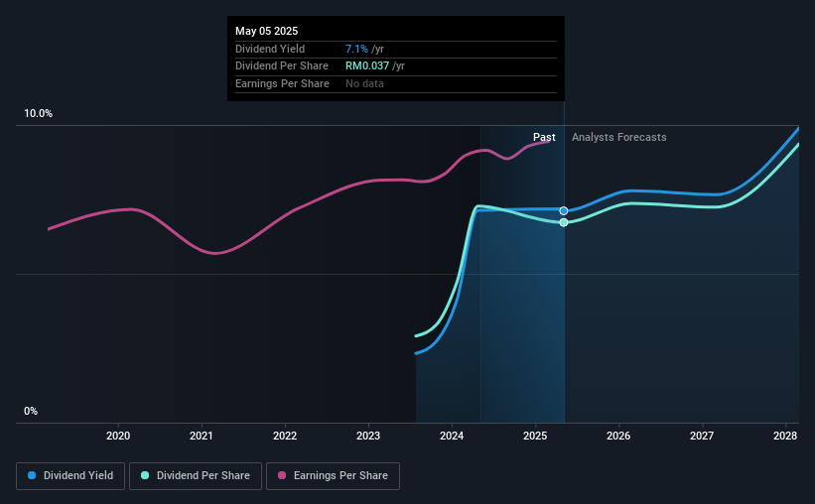This screenshot has height=504, width=815.
Task: Click the blue Dividend Yield data point marker
Action: pyautogui.click(x=564, y=211)
